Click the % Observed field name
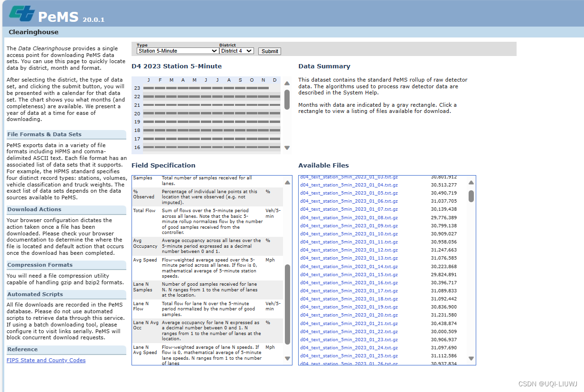This screenshot has width=584, height=392. pyautogui.click(x=144, y=194)
